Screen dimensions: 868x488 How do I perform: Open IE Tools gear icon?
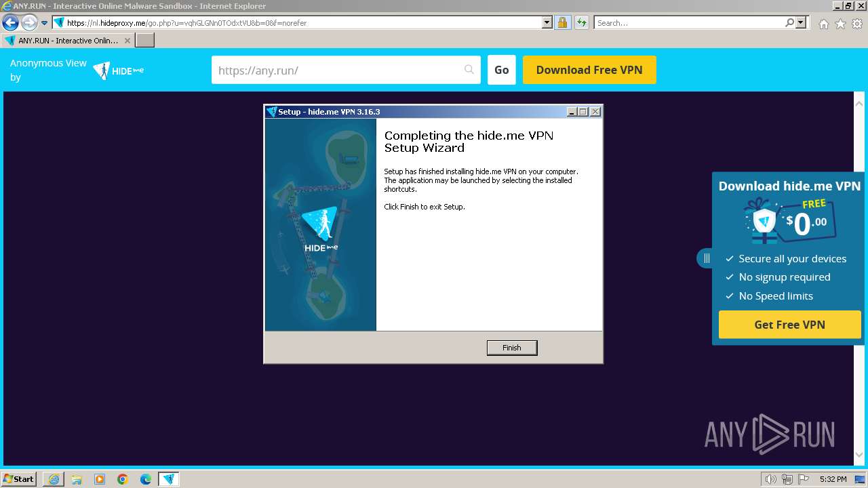pyautogui.click(x=857, y=24)
